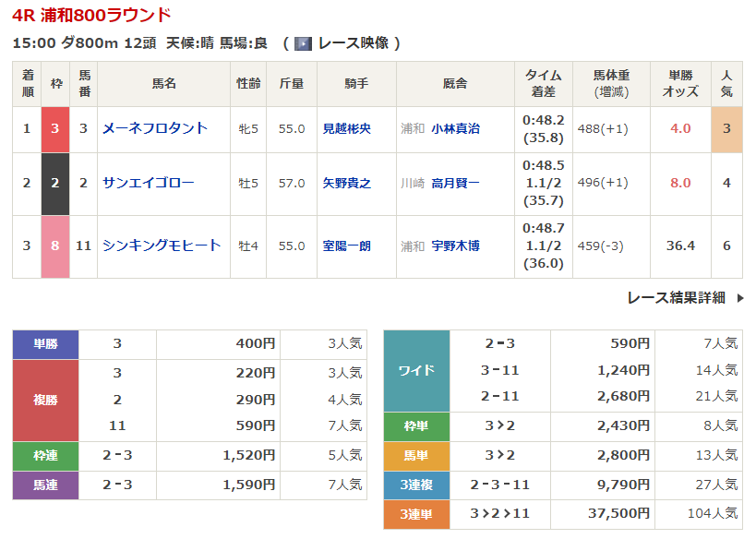Expand レース結果詳細 arrow
Screen dimensions: 756x539
(x=739, y=298)
